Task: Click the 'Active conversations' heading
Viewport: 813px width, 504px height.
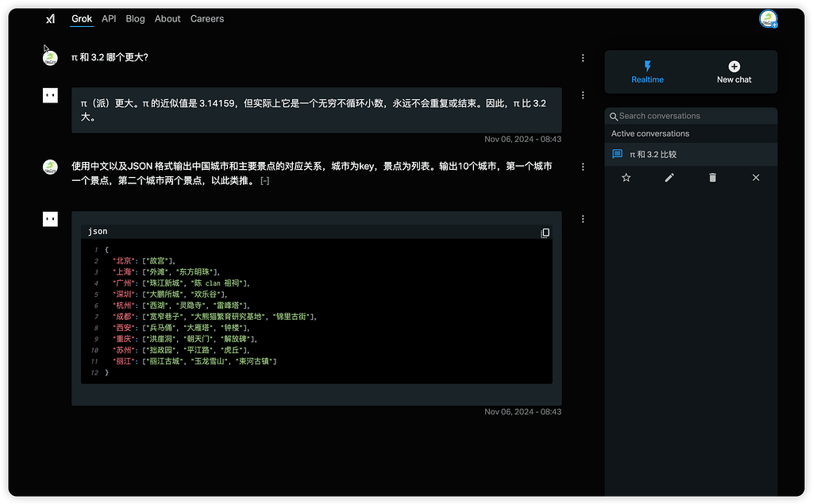Action: [649, 134]
